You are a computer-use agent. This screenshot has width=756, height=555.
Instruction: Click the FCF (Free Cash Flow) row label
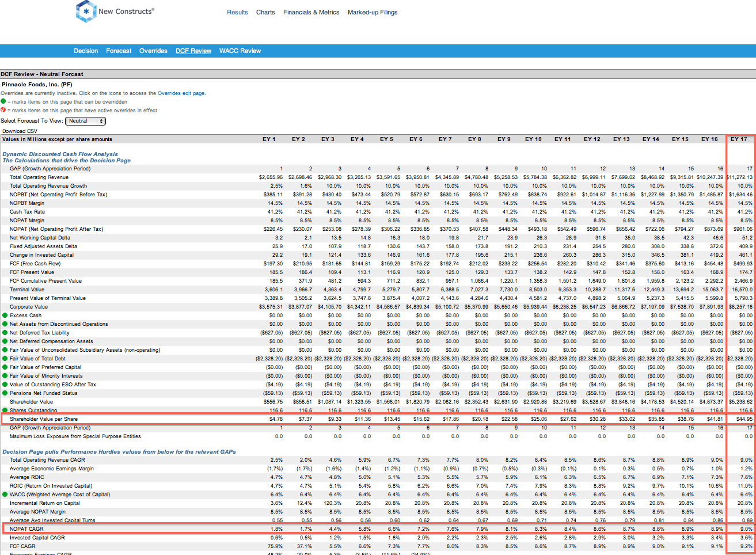pyautogui.click(x=35, y=264)
